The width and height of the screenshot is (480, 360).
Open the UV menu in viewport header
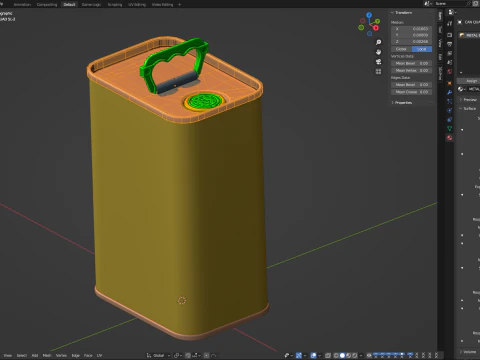99,355
